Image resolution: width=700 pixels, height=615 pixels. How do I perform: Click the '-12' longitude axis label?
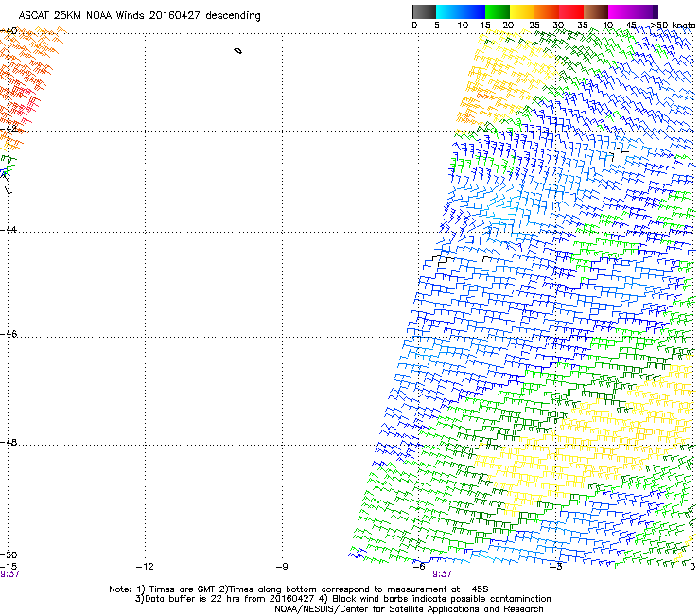(145, 567)
